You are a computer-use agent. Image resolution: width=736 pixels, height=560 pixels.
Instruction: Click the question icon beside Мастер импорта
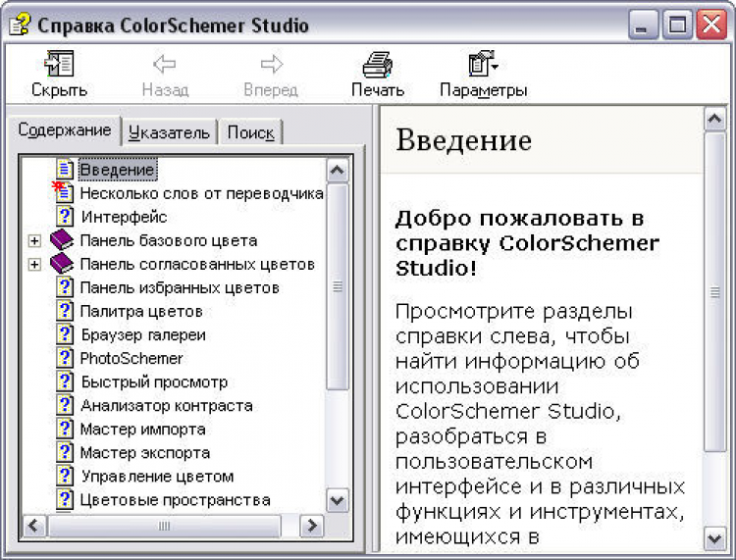tap(65, 429)
